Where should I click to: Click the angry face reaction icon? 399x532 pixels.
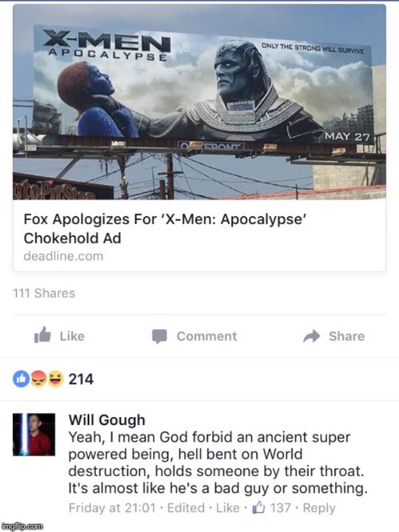tap(39, 379)
